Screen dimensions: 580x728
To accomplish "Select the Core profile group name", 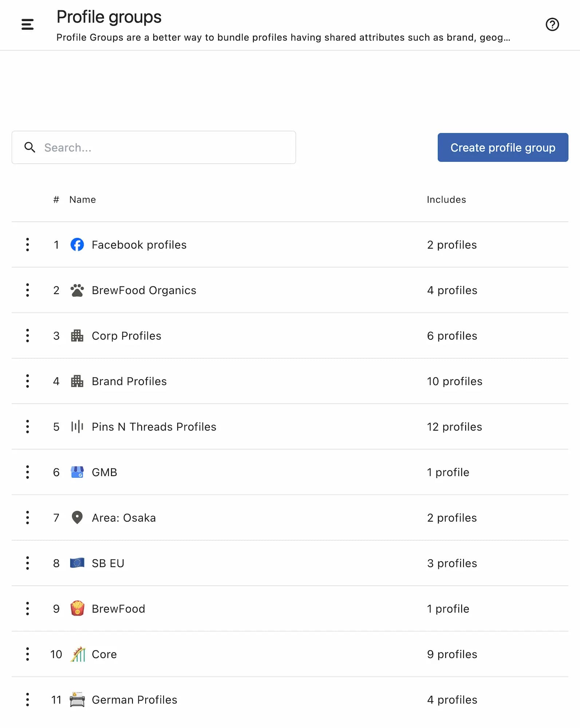I will 104,654.
